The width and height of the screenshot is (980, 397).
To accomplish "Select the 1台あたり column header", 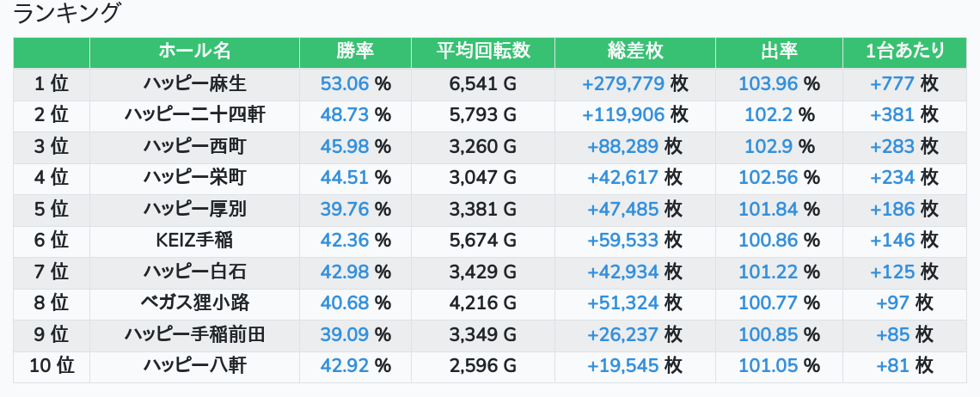I will 904,52.
